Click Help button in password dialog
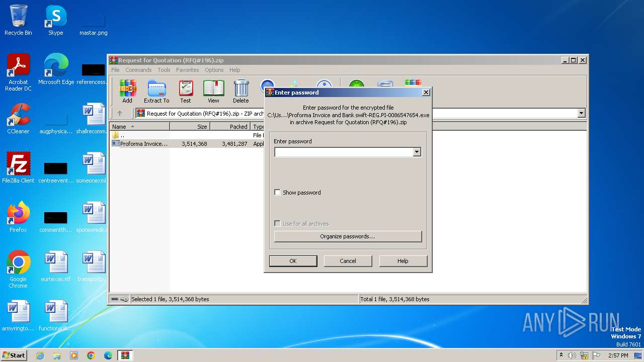 pos(403,261)
